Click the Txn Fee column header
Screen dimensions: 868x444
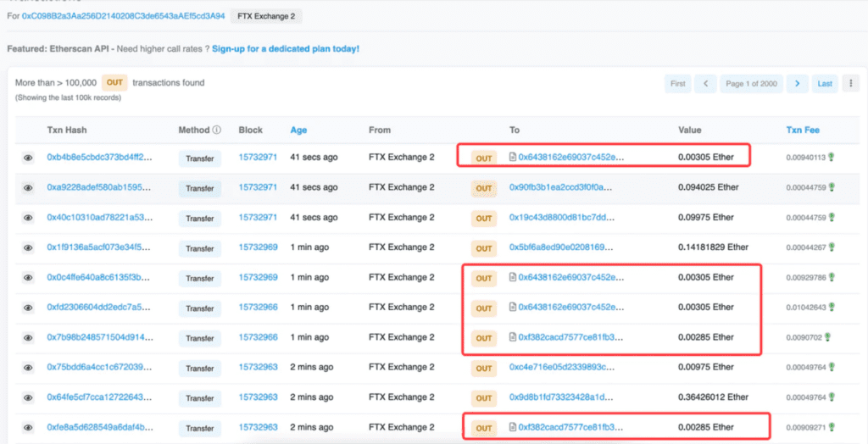click(x=803, y=130)
